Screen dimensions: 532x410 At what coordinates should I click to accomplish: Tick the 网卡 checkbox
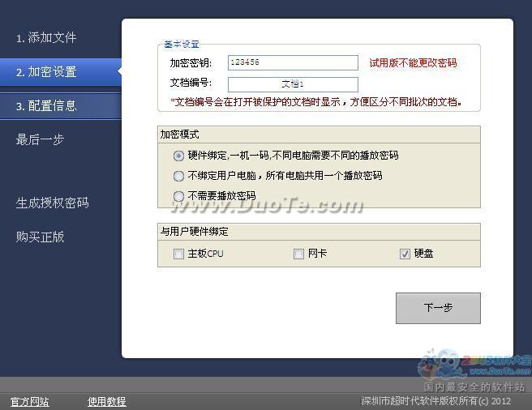coord(298,254)
